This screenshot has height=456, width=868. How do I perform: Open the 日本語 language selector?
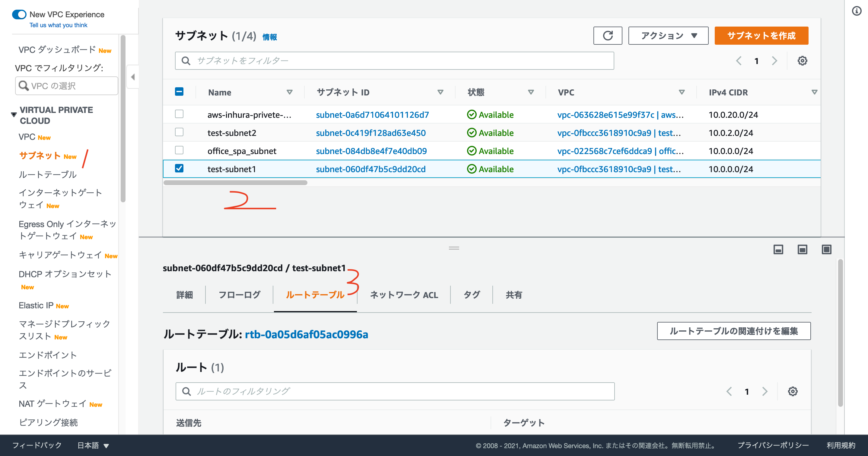coord(93,445)
